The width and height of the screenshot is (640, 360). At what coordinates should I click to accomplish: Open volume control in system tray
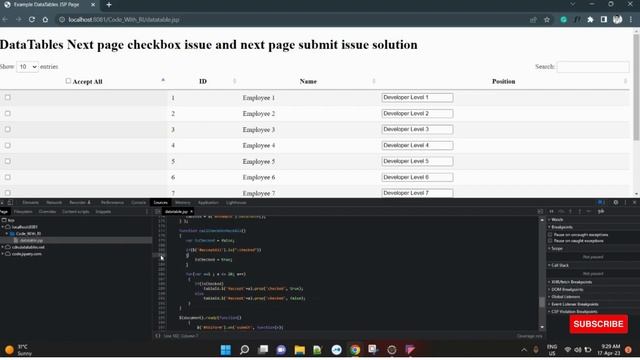click(x=578, y=350)
